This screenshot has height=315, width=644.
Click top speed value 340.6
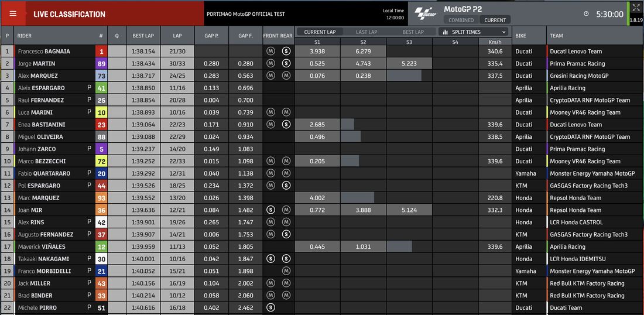pos(495,52)
